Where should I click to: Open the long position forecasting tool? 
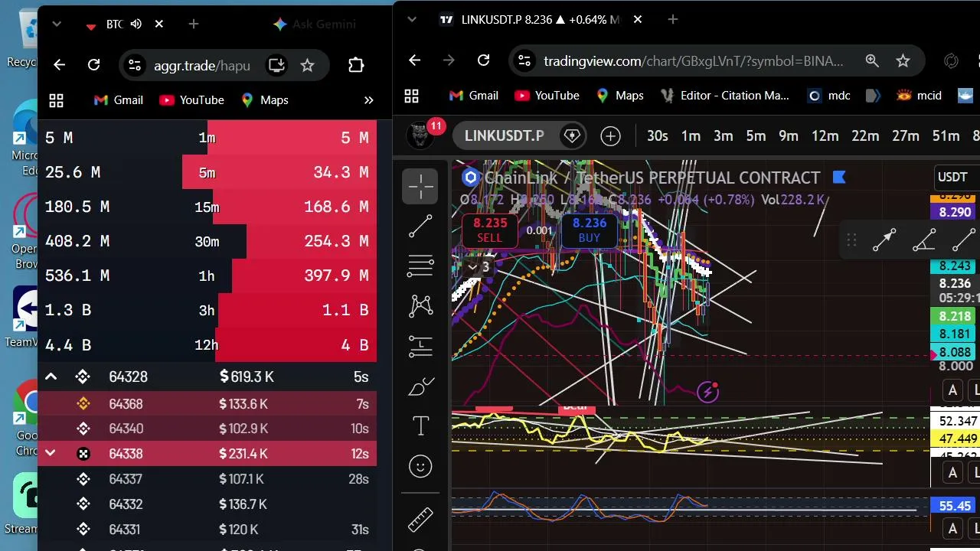(420, 346)
